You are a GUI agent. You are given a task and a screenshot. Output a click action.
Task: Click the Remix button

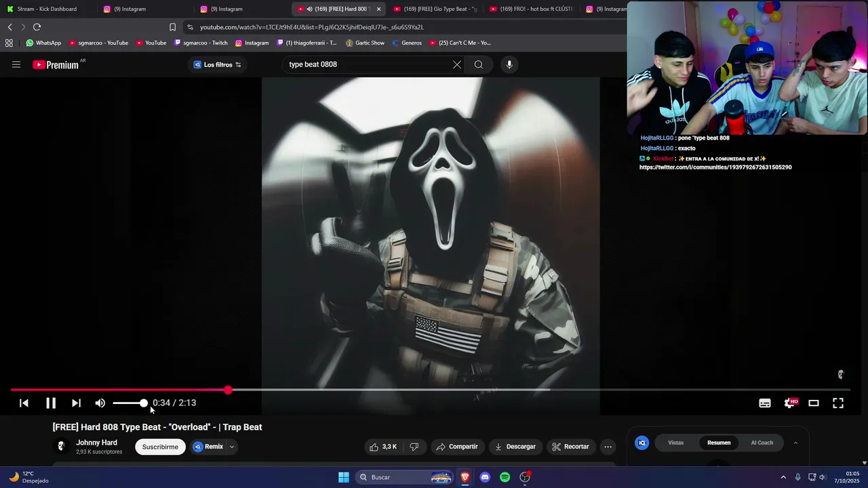(x=208, y=447)
